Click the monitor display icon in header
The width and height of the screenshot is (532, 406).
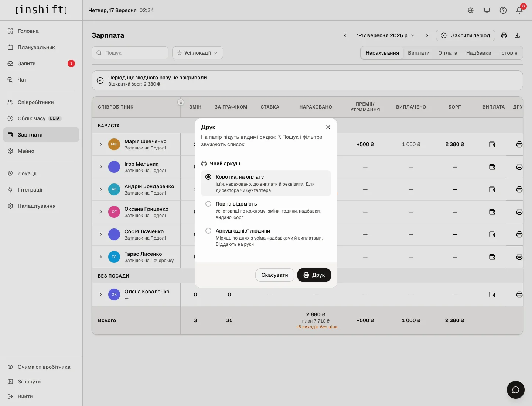click(x=487, y=10)
